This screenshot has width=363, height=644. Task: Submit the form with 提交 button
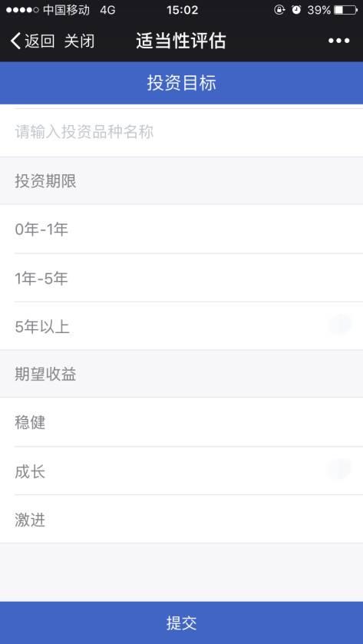click(x=181, y=623)
